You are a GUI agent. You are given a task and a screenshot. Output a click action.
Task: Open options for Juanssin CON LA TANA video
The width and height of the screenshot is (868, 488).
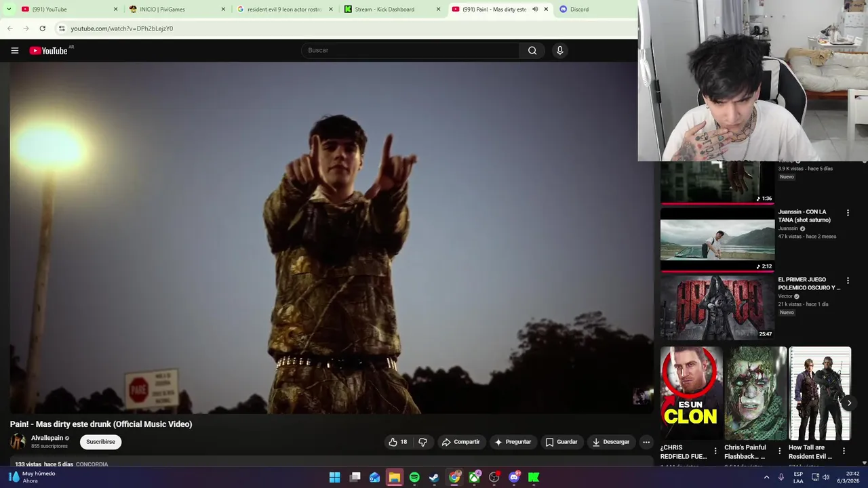(848, 213)
